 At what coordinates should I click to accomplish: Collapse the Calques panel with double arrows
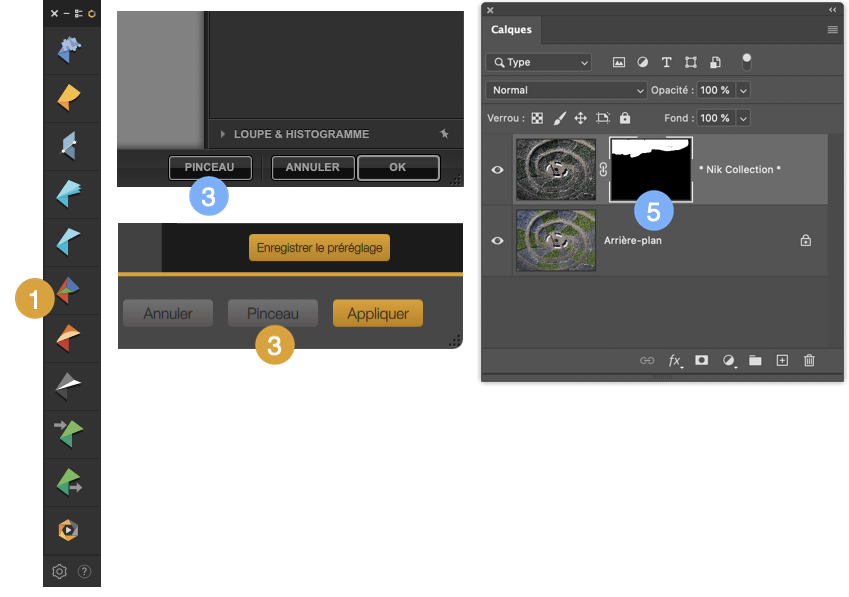coord(833,10)
